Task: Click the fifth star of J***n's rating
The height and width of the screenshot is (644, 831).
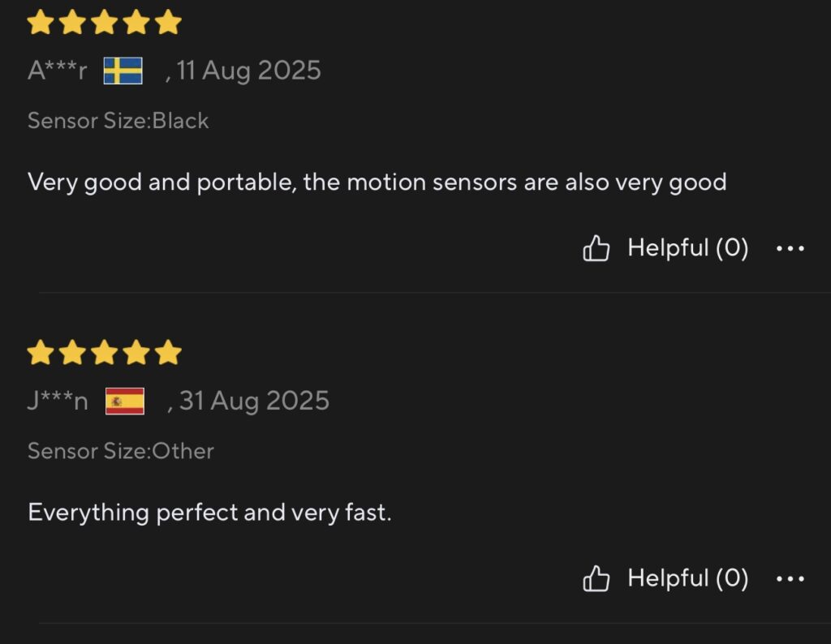Action: [x=168, y=353]
